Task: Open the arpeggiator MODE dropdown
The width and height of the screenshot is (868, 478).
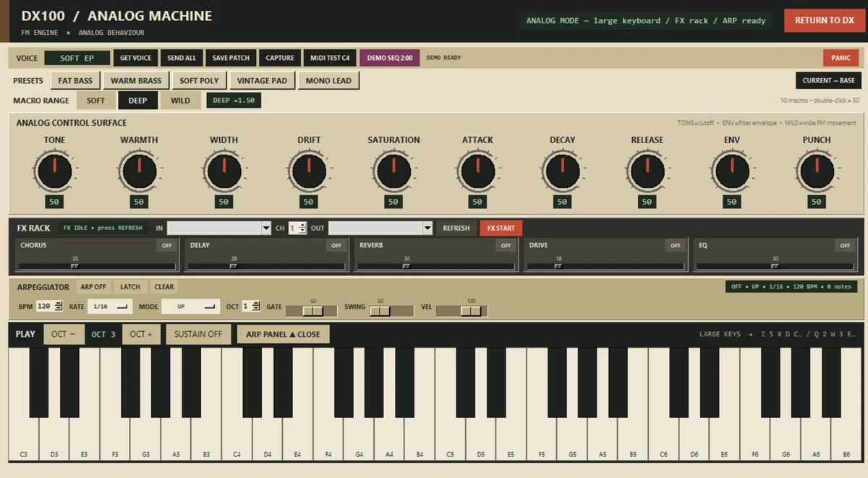Action: 191,307
